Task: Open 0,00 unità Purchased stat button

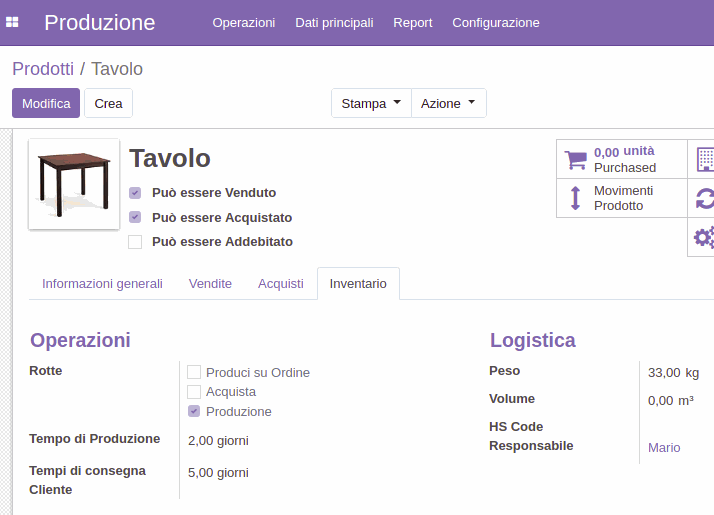Action: [x=622, y=159]
